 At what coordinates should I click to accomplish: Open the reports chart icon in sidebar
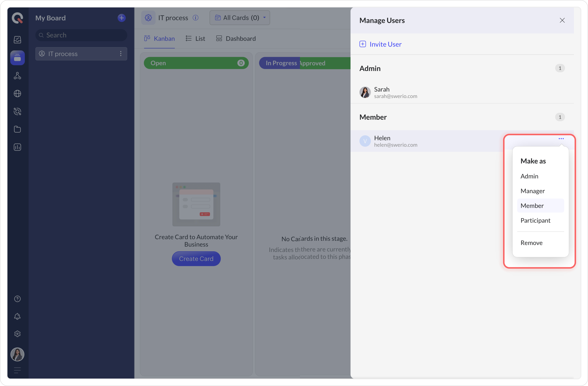(x=17, y=147)
